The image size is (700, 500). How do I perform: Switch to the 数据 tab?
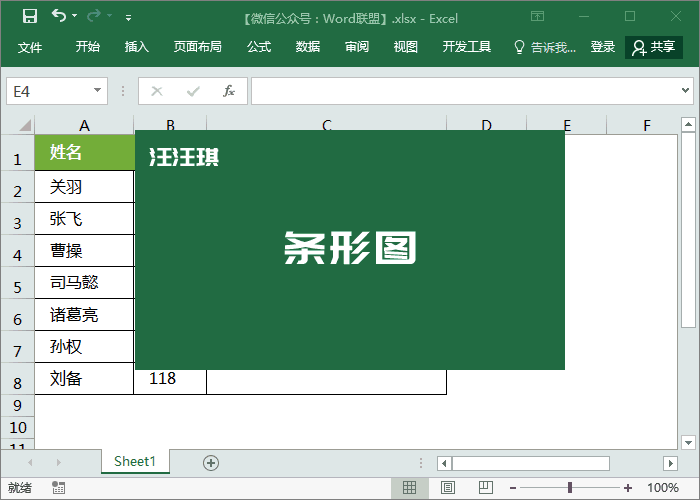coord(308,46)
